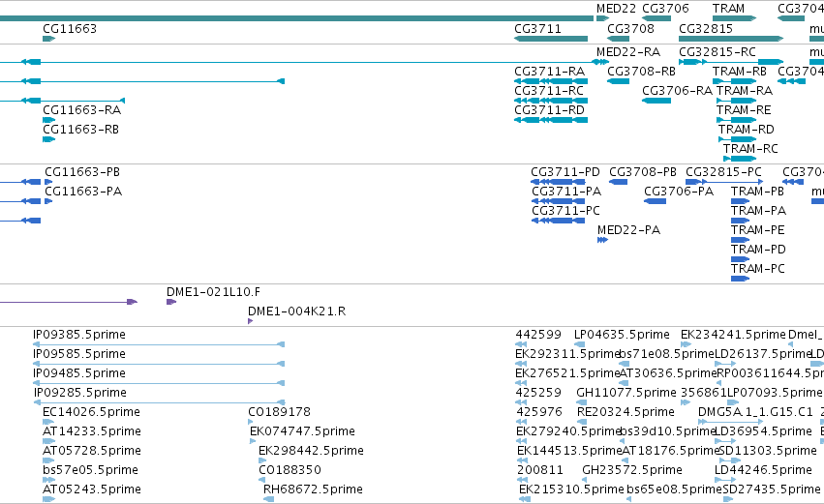Click transcript TRAM-RE
824x504 pixels.
[744, 110]
